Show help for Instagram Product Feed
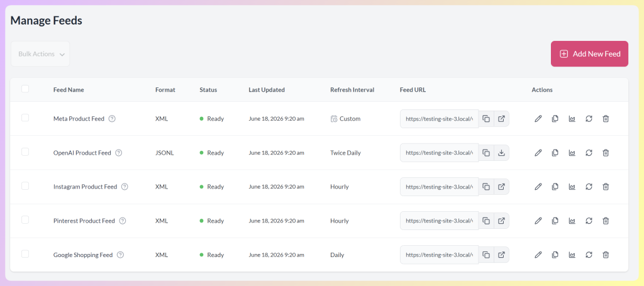644x286 pixels. [125, 187]
